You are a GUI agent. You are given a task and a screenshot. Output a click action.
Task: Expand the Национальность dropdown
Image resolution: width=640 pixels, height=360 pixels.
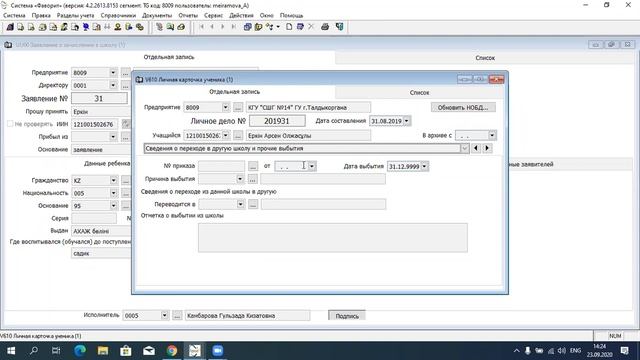pos(113,193)
